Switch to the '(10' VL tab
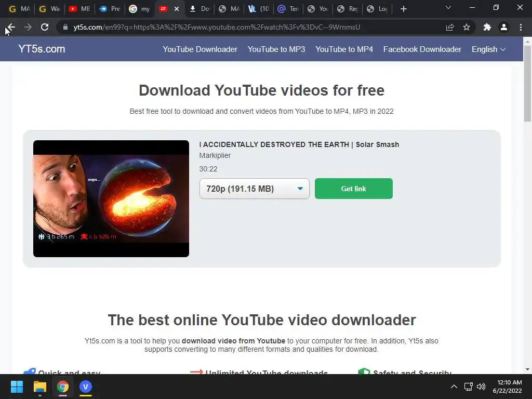The width and height of the screenshot is (532, 399). click(259, 9)
